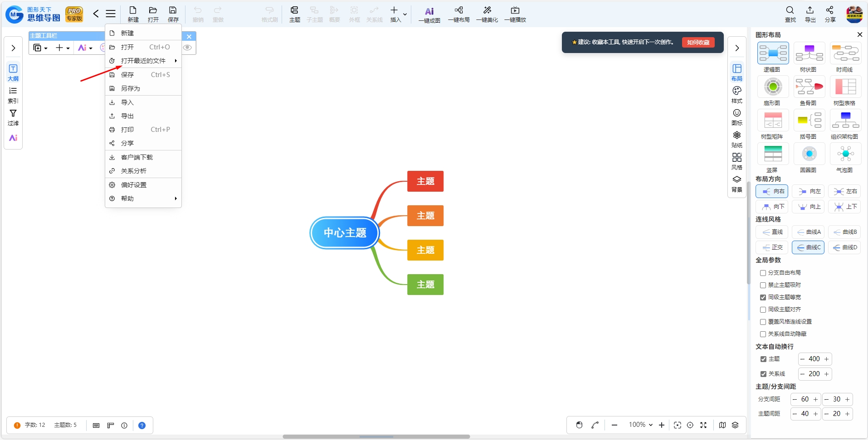Click the blue help question mark icon

[x=142, y=425]
